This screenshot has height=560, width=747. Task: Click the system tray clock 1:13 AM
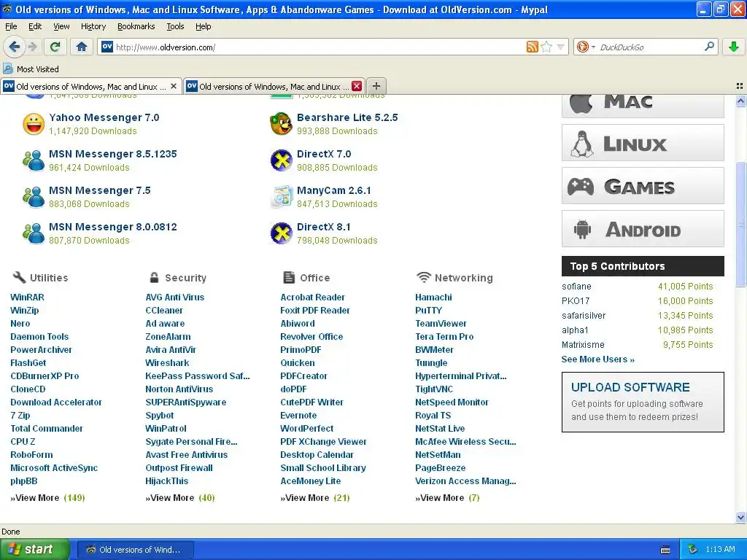click(720, 549)
